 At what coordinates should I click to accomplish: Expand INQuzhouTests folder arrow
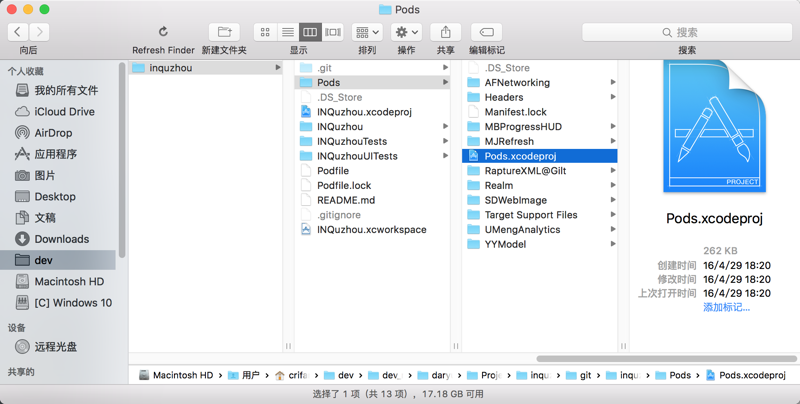[445, 141]
